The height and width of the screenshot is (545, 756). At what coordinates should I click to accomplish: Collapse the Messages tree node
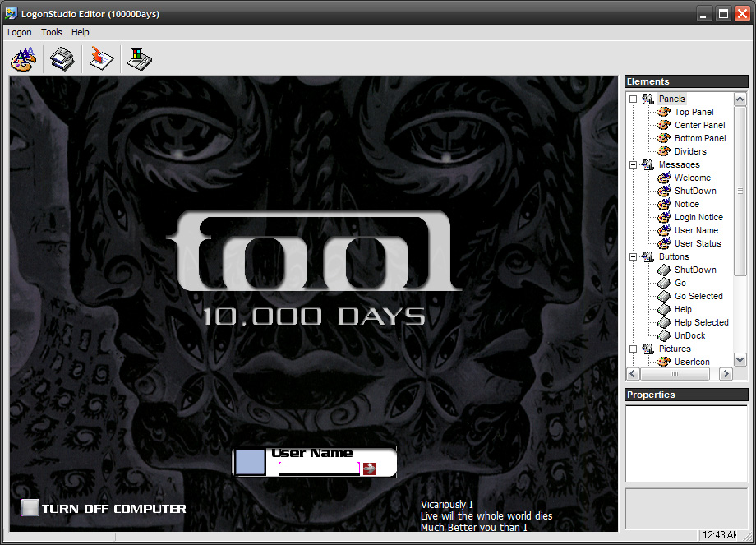tap(633, 165)
